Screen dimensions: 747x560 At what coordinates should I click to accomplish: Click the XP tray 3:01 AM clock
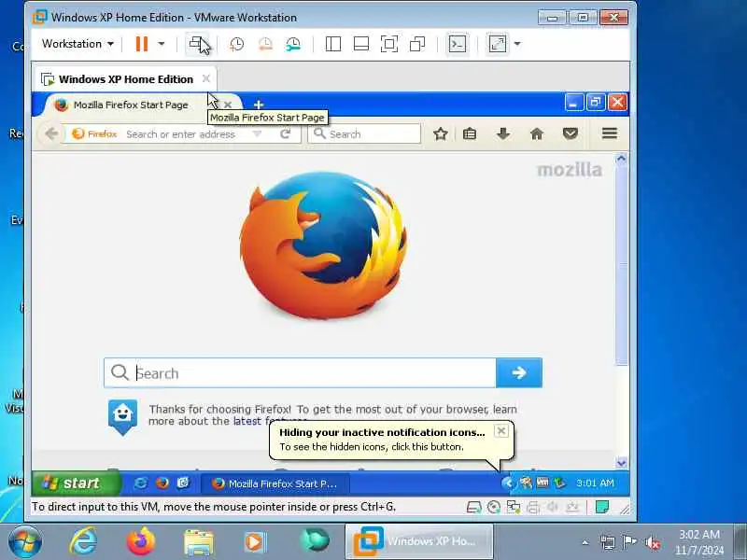coord(595,483)
